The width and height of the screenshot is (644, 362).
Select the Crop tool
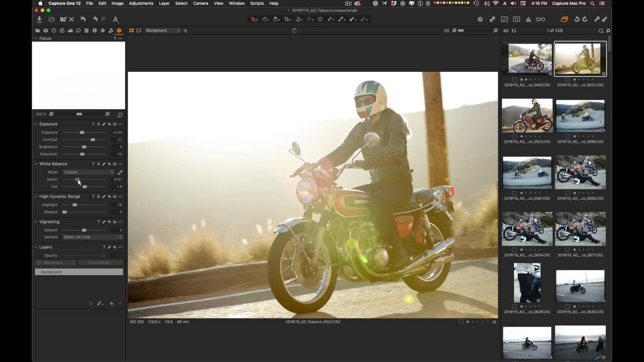287,19
